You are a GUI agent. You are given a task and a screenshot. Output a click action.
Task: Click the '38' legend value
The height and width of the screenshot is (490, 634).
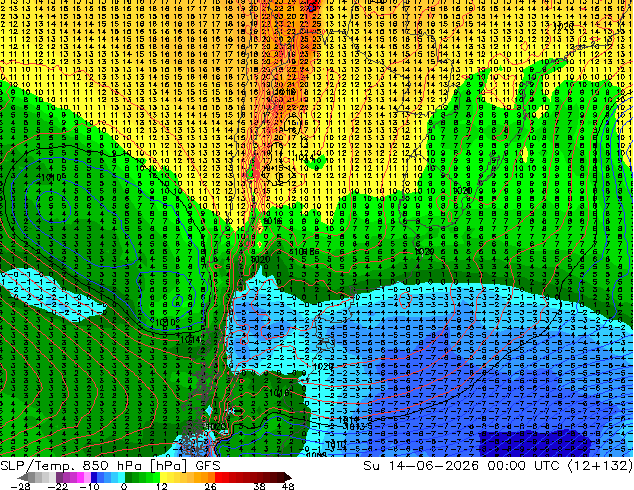tap(259, 486)
